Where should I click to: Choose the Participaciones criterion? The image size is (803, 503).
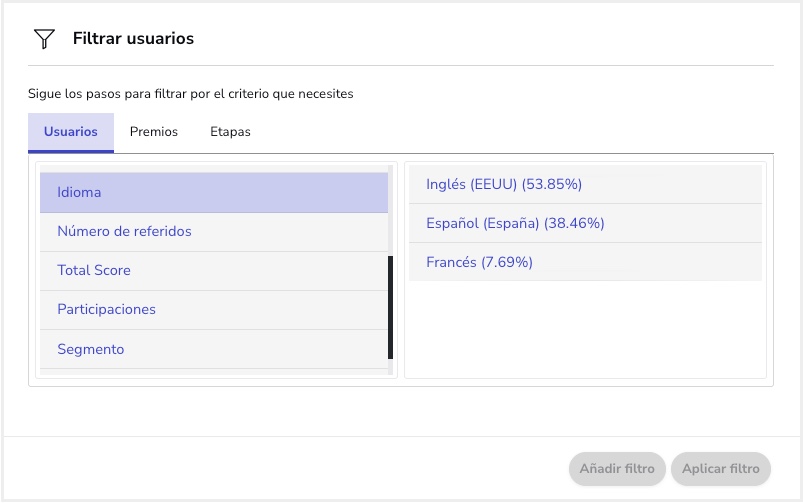214,309
